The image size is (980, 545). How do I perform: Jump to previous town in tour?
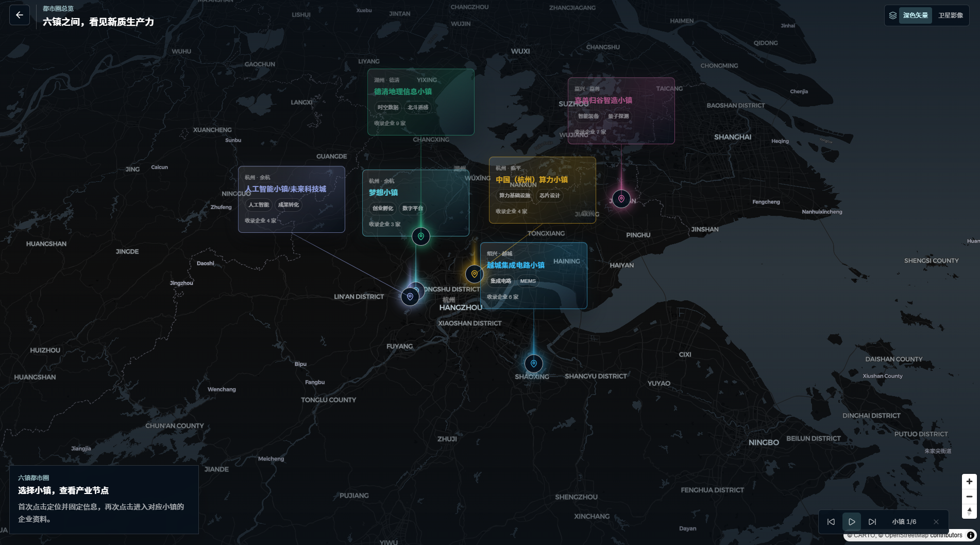[x=831, y=522]
